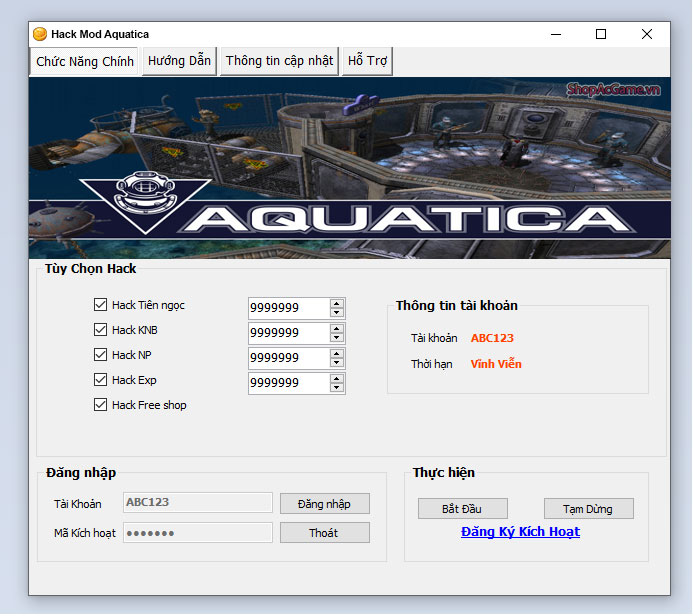The width and height of the screenshot is (693, 616).
Task: Toggle the Hack Exp checkbox
Action: [100, 380]
